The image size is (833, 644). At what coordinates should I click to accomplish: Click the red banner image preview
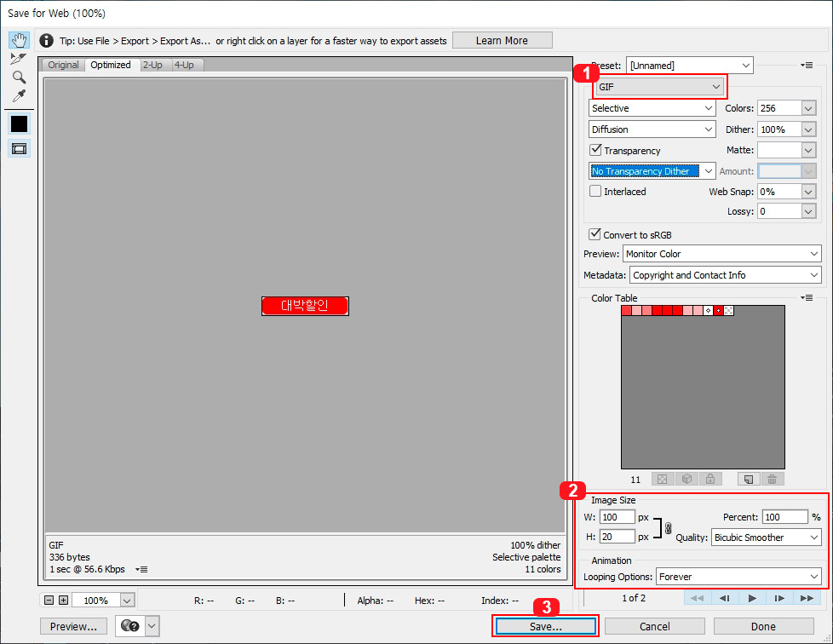305,306
